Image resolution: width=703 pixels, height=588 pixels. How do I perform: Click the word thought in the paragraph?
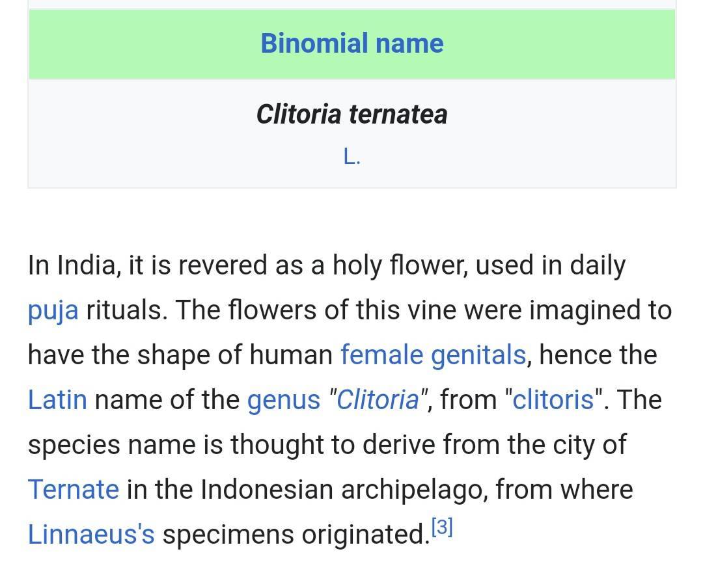(x=277, y=446)
